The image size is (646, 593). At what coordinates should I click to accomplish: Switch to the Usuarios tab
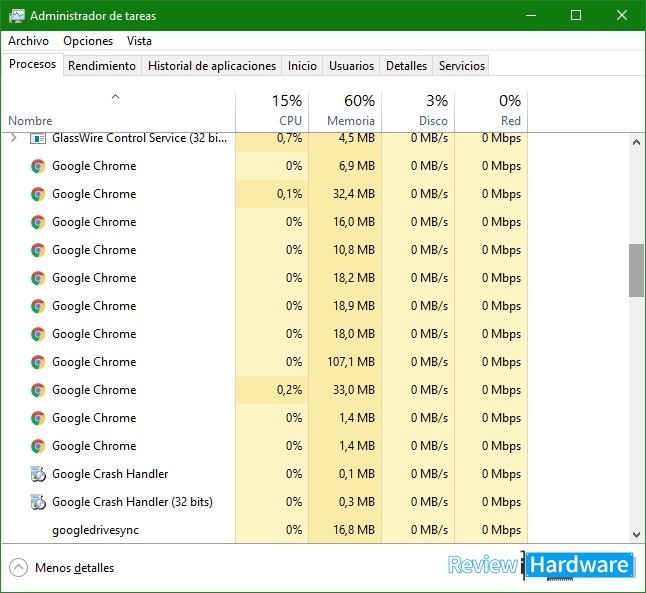[351, 66]
